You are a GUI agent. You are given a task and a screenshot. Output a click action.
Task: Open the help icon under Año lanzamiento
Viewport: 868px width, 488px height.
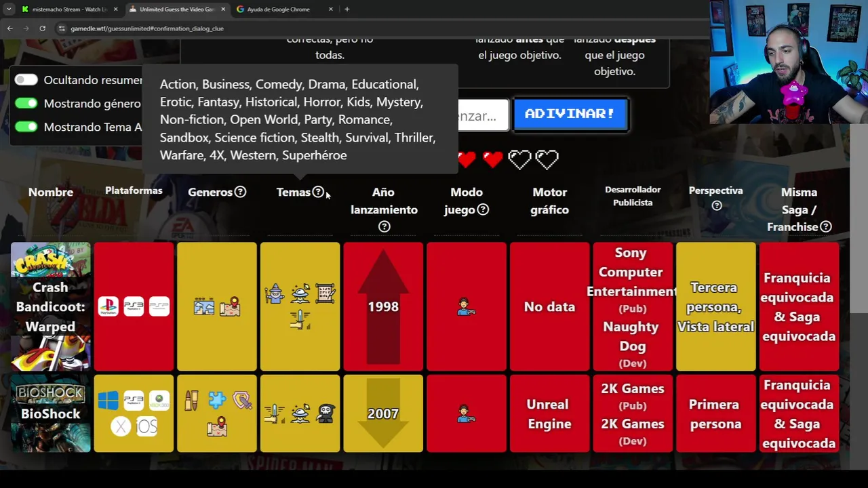point(384,226)
